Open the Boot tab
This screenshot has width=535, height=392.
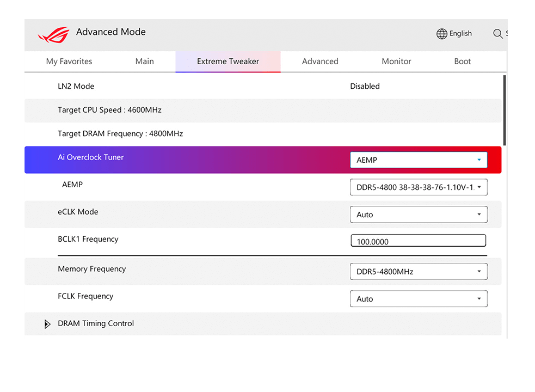click(462, 62)
